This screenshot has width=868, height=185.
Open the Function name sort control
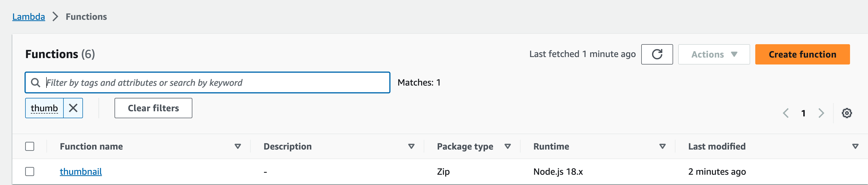click(238, 146)
